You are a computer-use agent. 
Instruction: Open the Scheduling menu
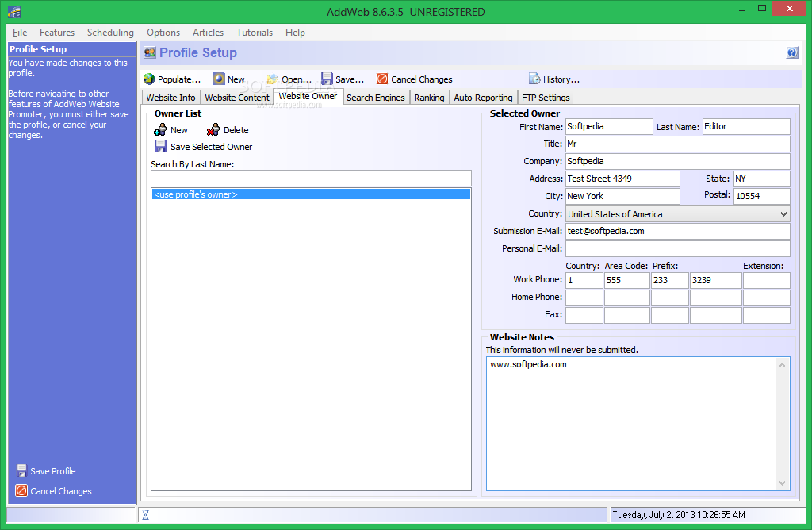tap(110, 32)
